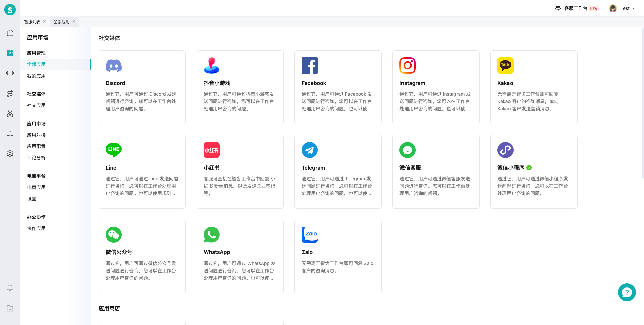Click the 抖音小游戏 joystick icon
Image resolution: width=644 pixels, height=325 pixels.
pyautogui.click(x=212, y=65)
